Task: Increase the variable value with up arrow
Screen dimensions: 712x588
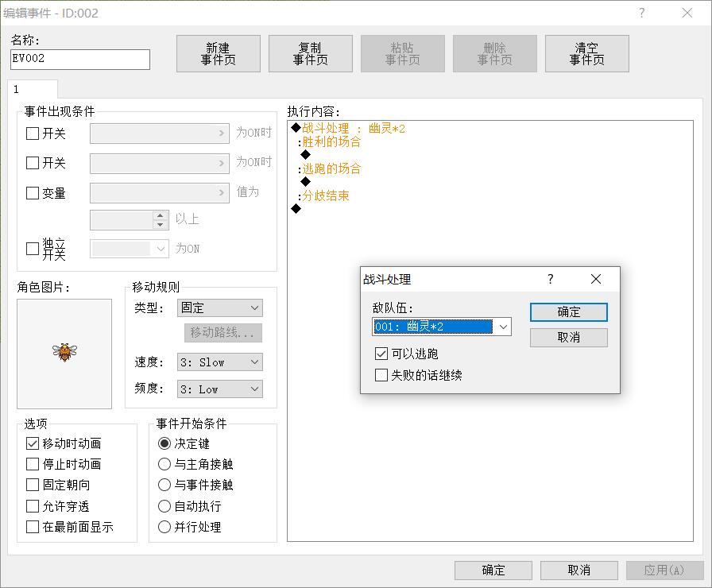Action: point(160,215)
